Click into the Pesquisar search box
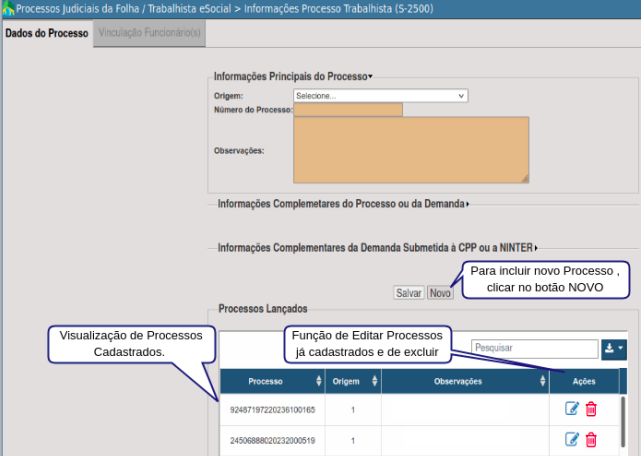 [535, 348]
